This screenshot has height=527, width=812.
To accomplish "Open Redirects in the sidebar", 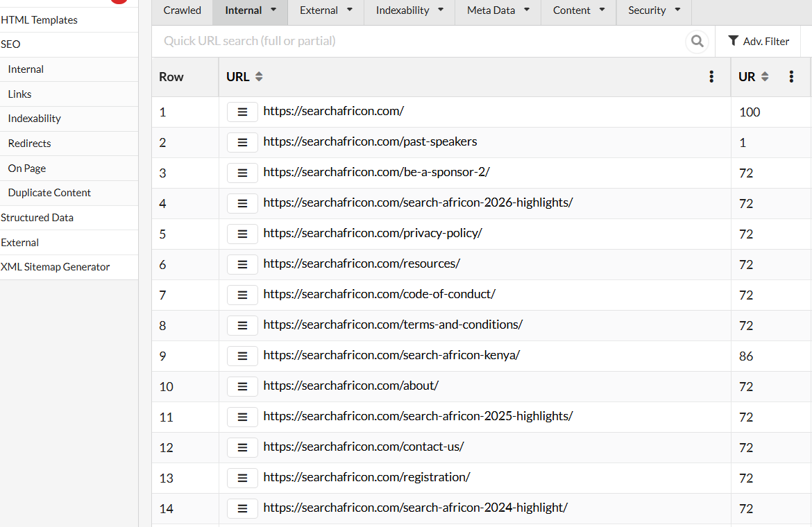I will tap(69, 144).
